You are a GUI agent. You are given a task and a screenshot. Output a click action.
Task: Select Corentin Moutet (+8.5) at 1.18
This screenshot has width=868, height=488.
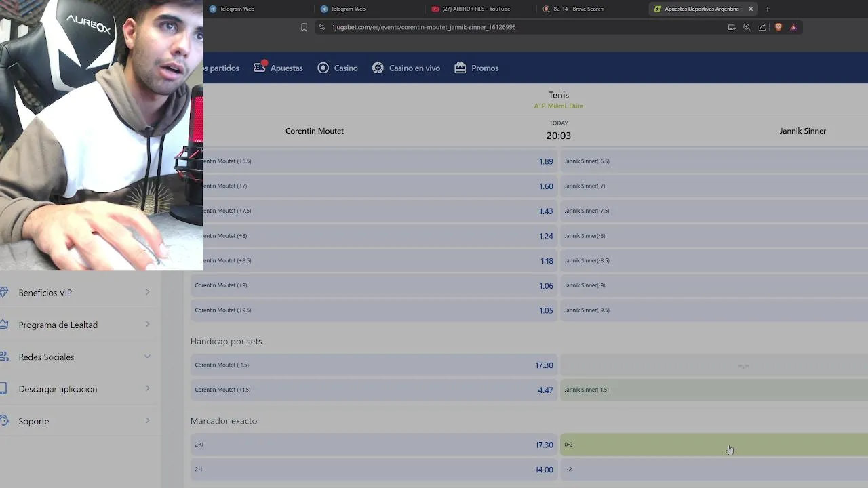click(380, 260)
